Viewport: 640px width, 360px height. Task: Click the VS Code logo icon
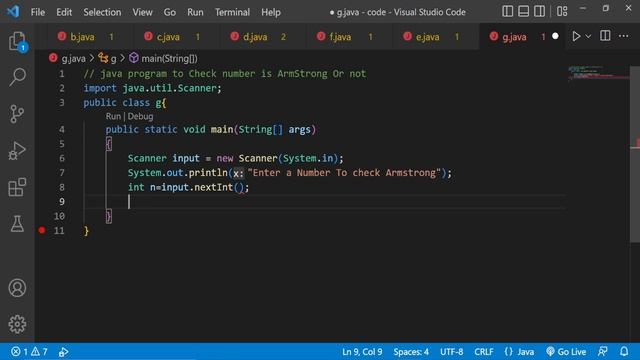click(x=13, y=11)
